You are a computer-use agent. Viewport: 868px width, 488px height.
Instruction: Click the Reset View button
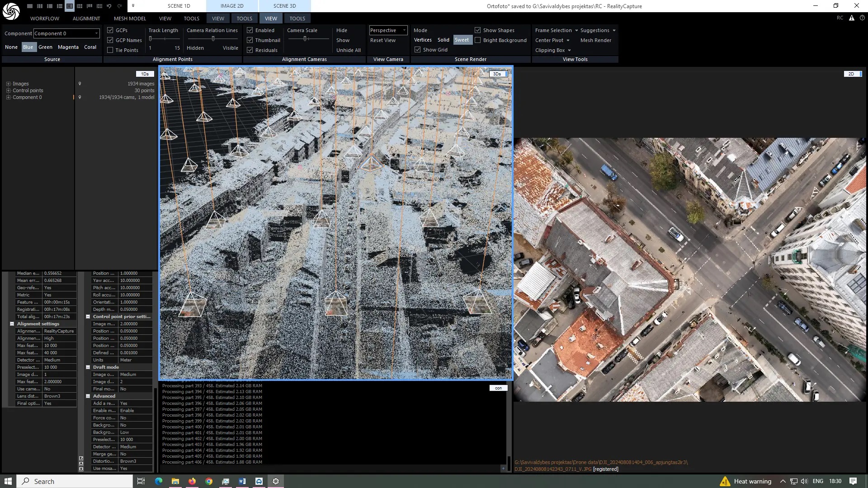point(382,40)
